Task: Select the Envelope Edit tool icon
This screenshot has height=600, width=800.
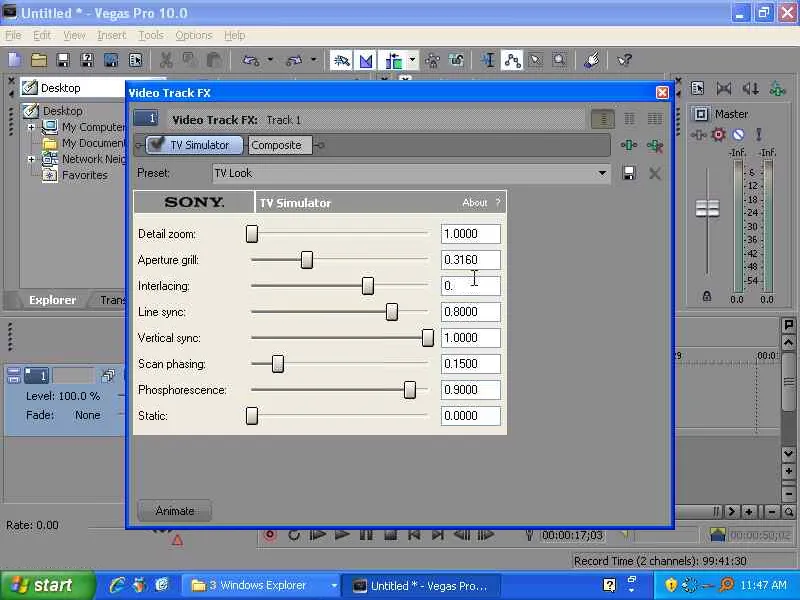Action: pos(512,61)
